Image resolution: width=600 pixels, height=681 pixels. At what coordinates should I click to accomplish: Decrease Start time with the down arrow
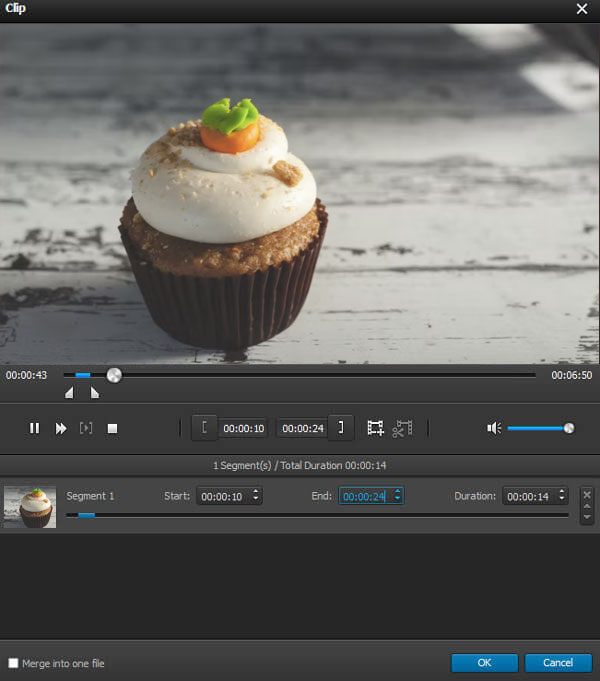coord(256,499)
